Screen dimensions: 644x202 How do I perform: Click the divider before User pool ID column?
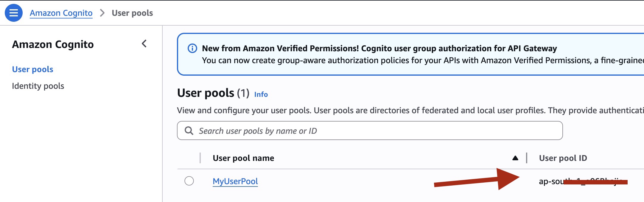tap(527, 158)
